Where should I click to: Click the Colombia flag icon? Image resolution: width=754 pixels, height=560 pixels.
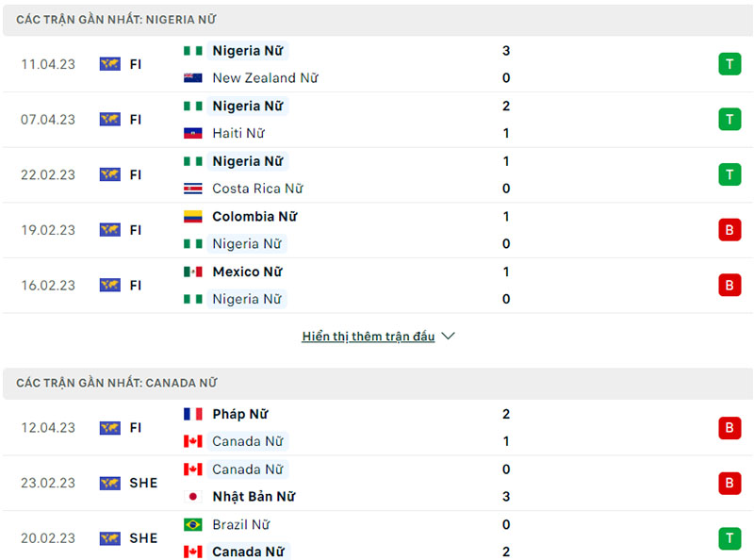[193, 217]
